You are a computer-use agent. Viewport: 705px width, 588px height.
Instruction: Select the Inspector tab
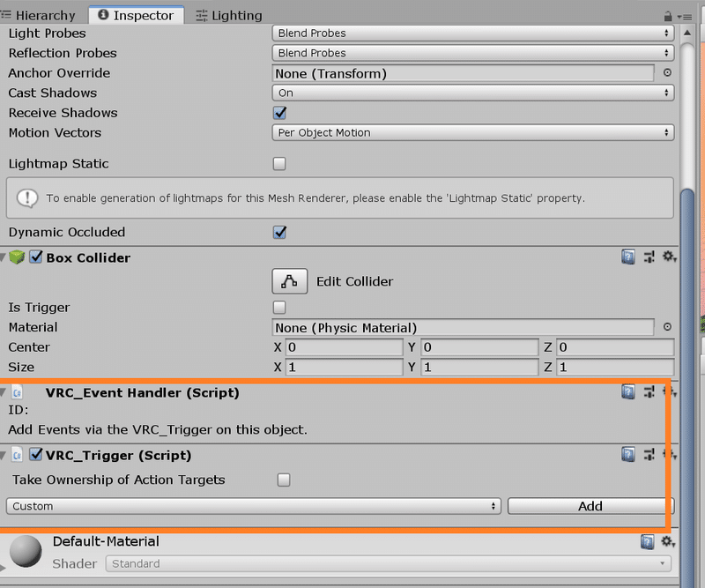tap(137, 15)
